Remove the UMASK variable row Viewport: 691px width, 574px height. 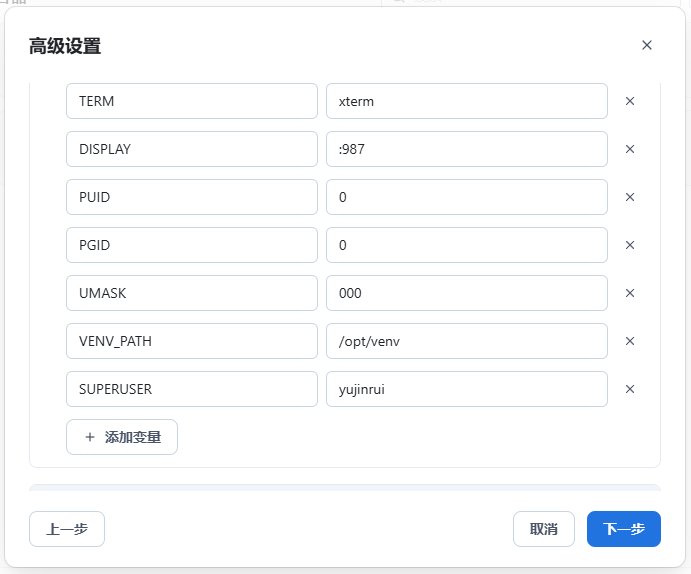630,293
